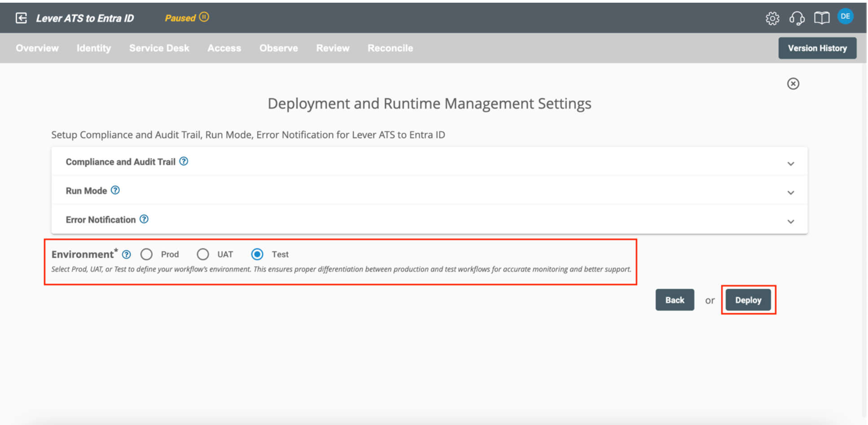Screen dimensions: 868x425
Task: Click the DE user avatar
Action: [845, 17]
